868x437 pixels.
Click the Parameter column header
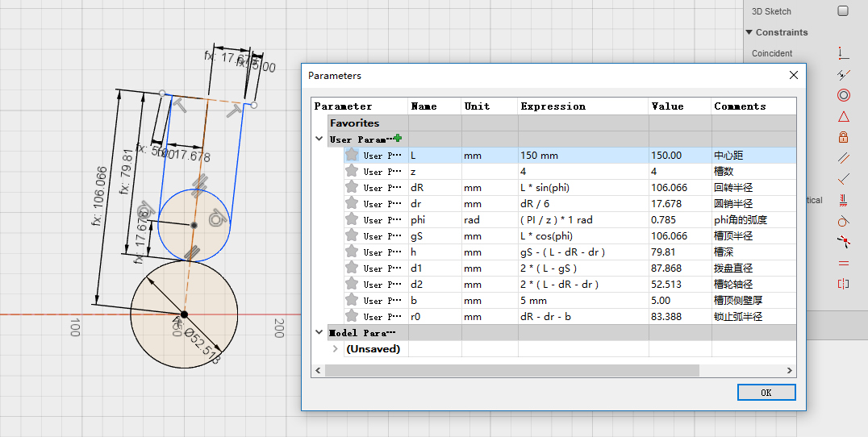[360, 106]
